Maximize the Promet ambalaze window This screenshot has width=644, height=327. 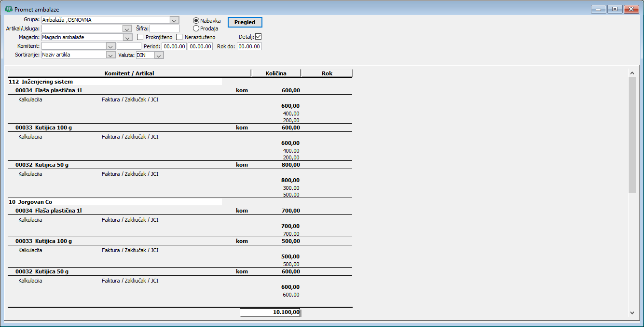615,9
